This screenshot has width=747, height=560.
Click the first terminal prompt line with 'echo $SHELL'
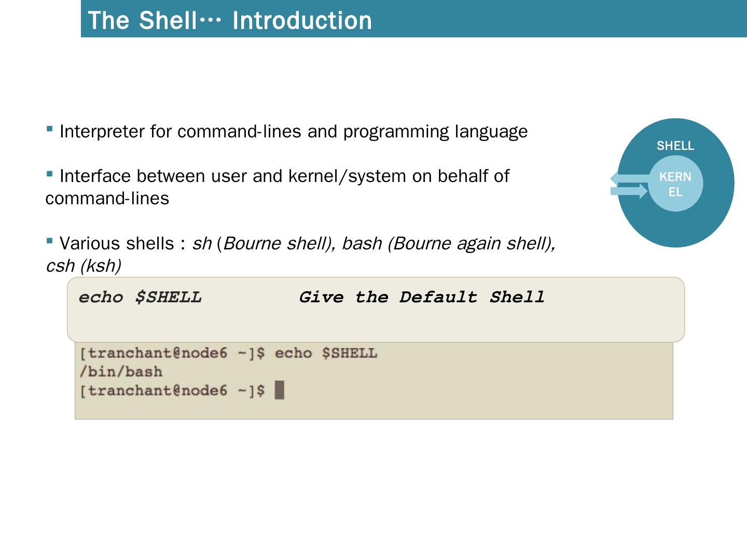click(228, 353)
